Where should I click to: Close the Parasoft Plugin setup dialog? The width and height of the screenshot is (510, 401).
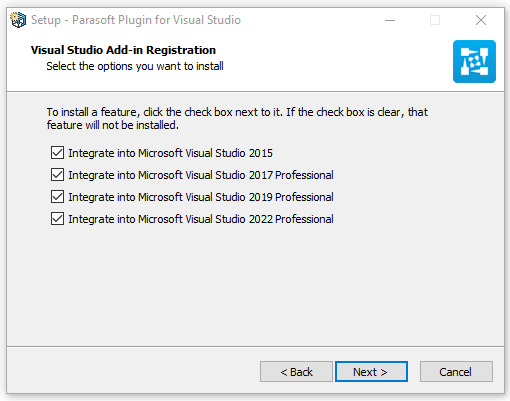(481, 20)
